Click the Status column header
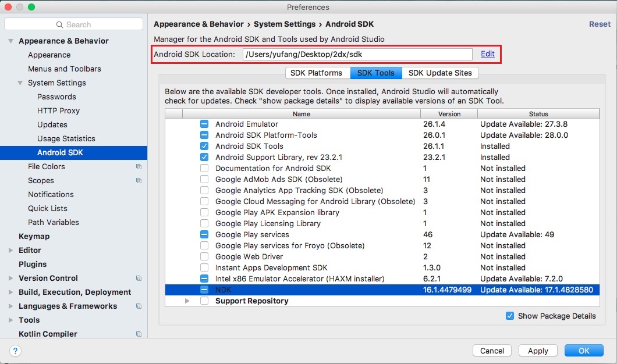 (x=538, y=114)
